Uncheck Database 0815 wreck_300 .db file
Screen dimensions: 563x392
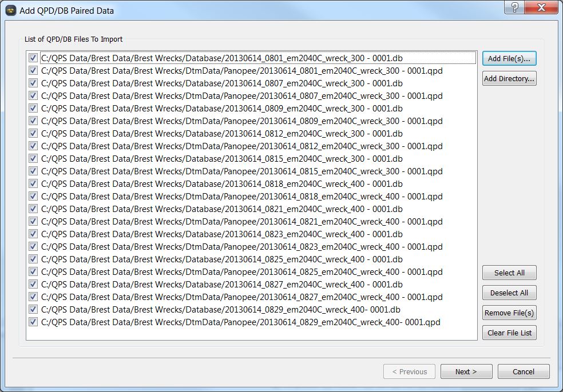coord(33,158)
